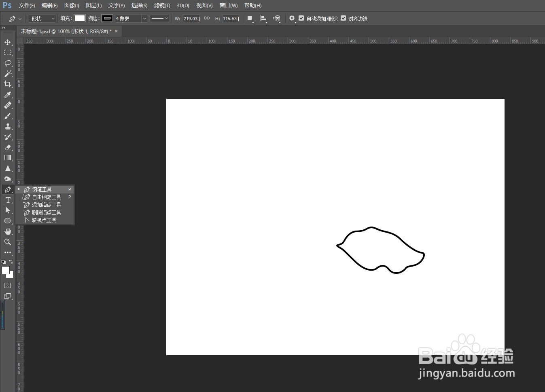Toggle Quick Mask mode
The height and width of the screenshot is (392, 545).
(x=8, y=286)
